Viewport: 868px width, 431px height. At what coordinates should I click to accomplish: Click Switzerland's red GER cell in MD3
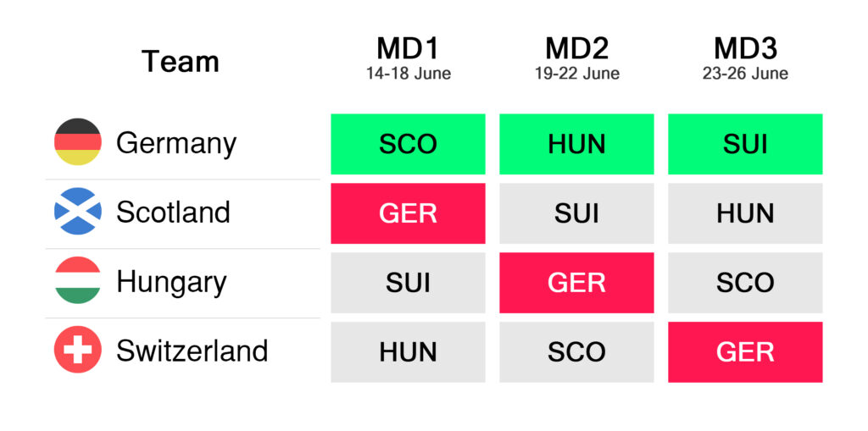[745, 352]
